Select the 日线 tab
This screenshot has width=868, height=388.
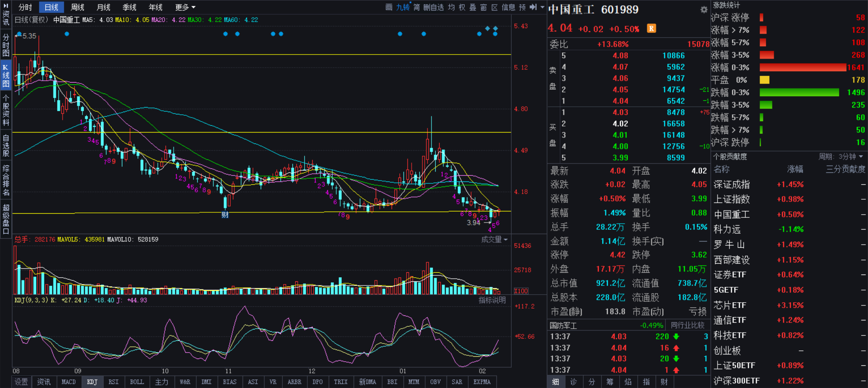point(51,7)
